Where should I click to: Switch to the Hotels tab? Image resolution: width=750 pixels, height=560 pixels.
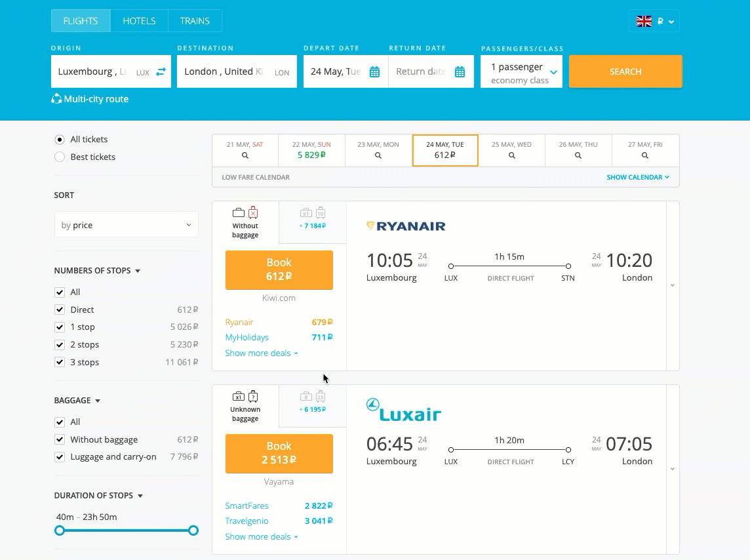(139, 21)
